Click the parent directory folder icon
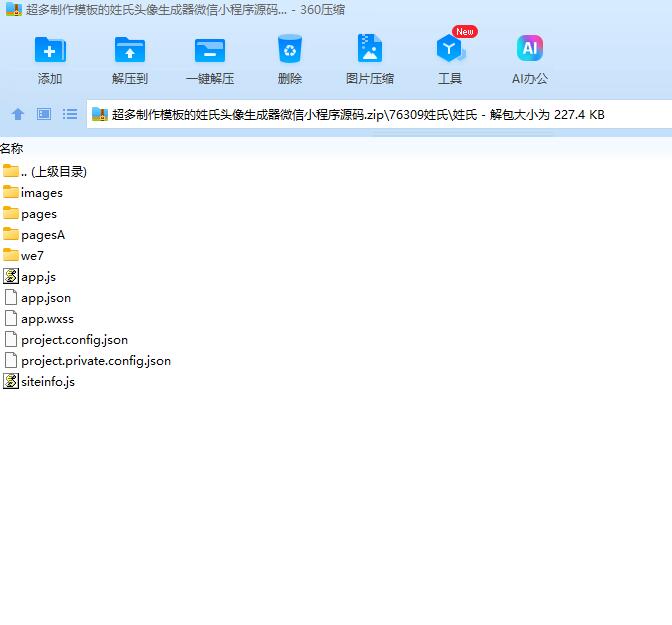The height and width of the screenshot is (625, 672). click(11, 171)
